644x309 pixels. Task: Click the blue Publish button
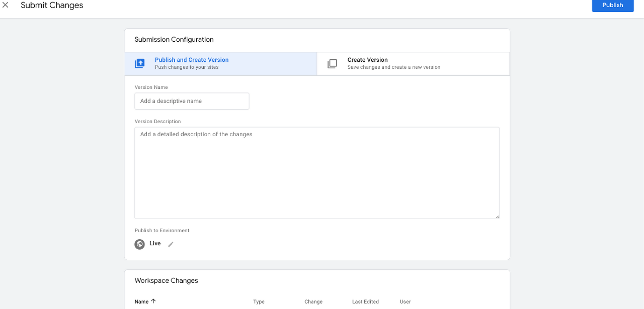613,5
